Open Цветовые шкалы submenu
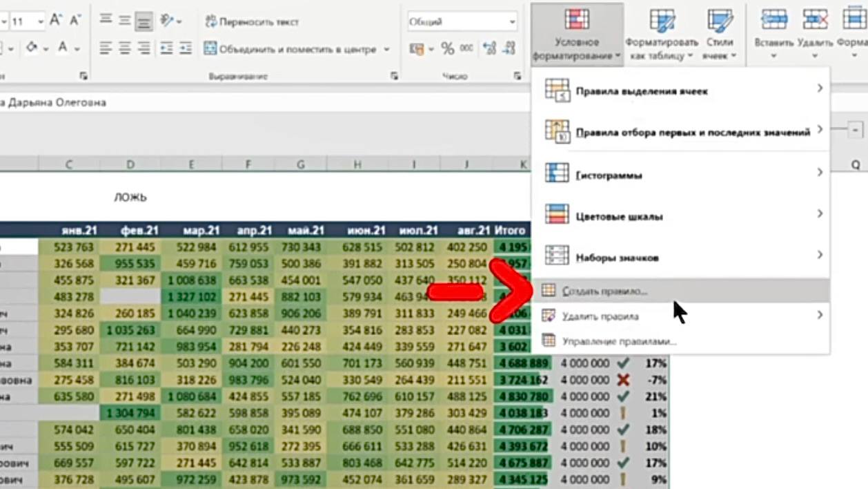Screen dimensions: 868x489 682,215
